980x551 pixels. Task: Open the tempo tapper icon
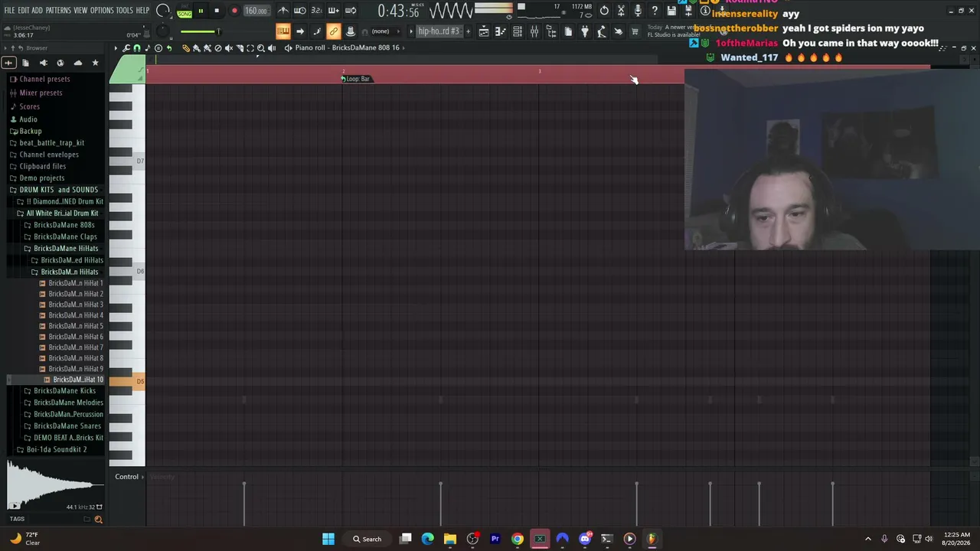coord(602,31)
